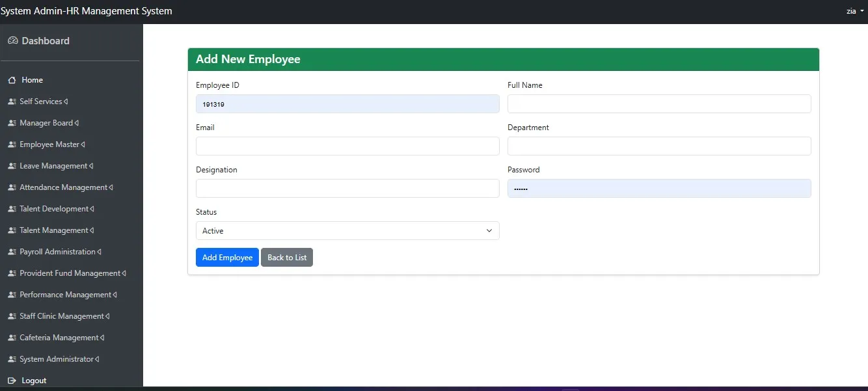868x391 pixels.
Task: Click the System Administrator people icon
Action: click(12, 359)
